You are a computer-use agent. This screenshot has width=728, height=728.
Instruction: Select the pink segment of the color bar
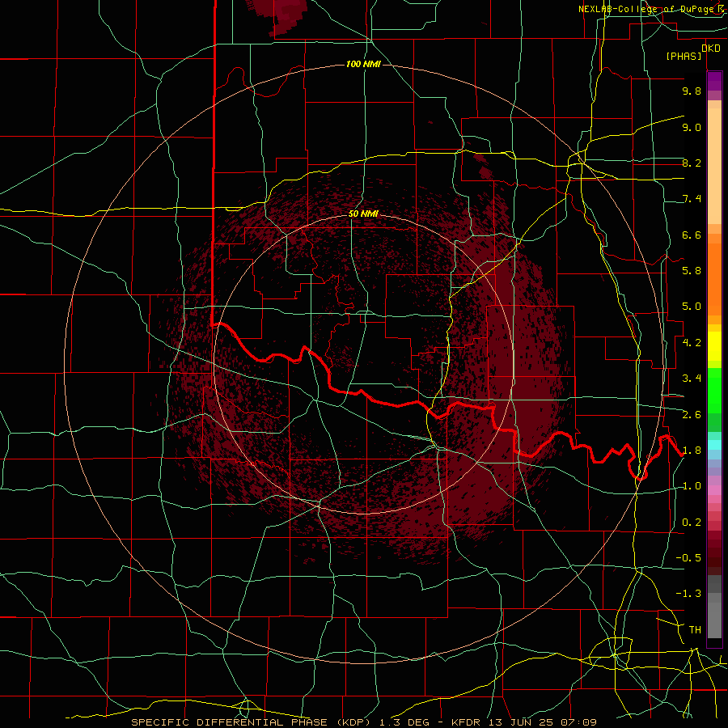pyautogui.click(x=714, y=490)
